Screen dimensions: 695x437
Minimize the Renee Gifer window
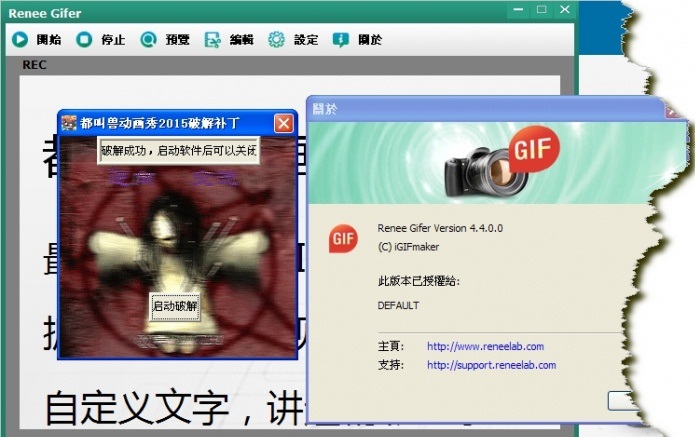click(x=518, y=10)
